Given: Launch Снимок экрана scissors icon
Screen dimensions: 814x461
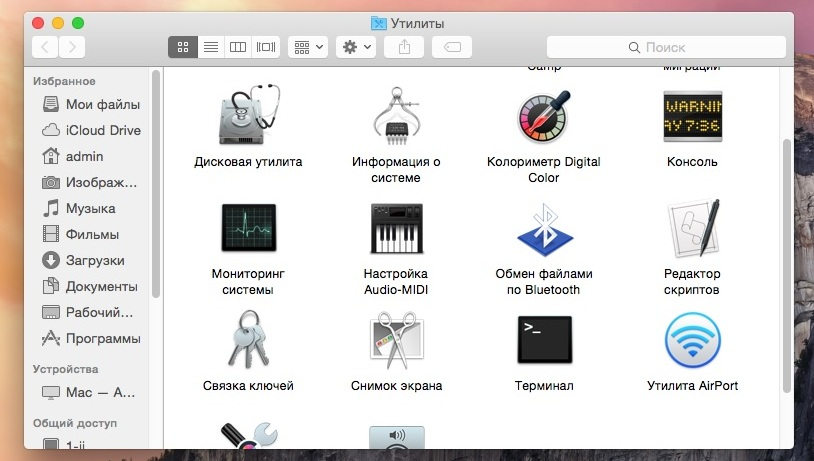Looking at the screenshot, I should click(x=397, y=340).
